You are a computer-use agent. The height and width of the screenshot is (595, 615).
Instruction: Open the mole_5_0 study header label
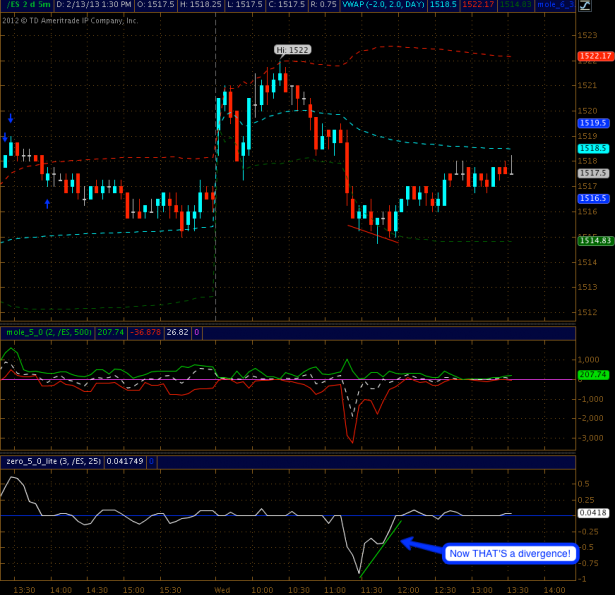pyautogui.click(x=48, y=332)
